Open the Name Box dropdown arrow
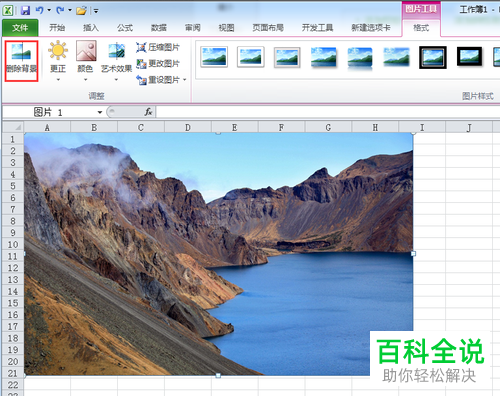Viewport: 500px width, 396px height. point(100,112)
